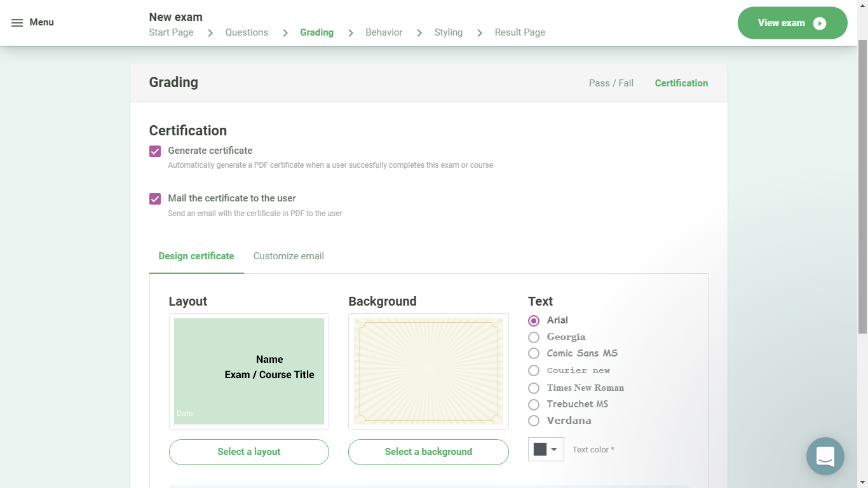
Task: Click chevron between Start Page and Questions
Action: tap(210, 32)
